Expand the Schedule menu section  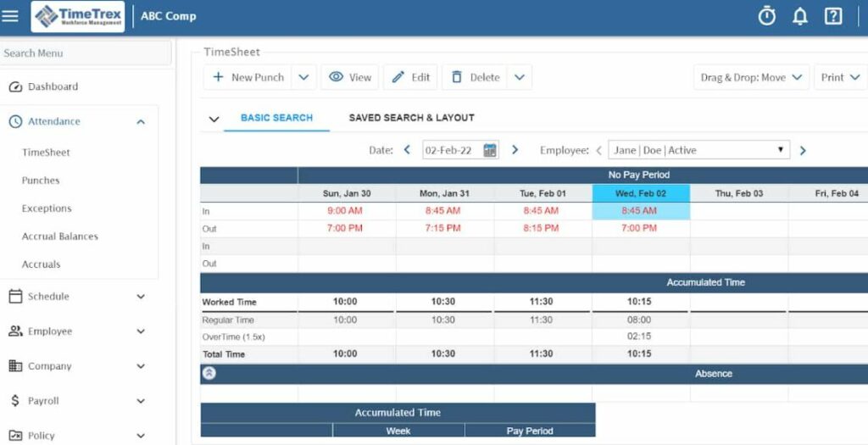point(141,297)
